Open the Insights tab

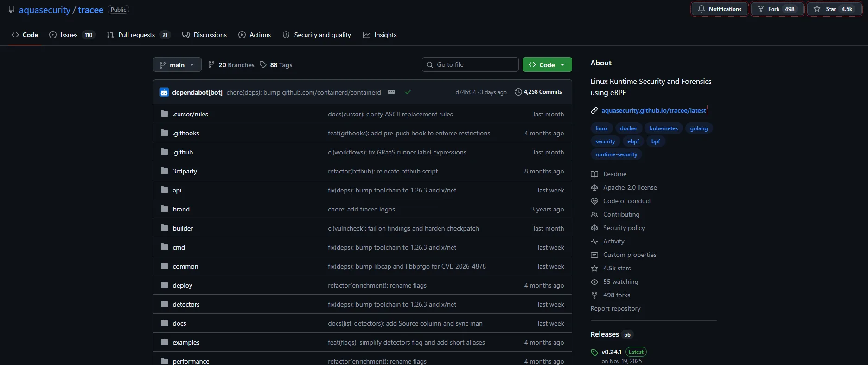click(x=380, y=35)
